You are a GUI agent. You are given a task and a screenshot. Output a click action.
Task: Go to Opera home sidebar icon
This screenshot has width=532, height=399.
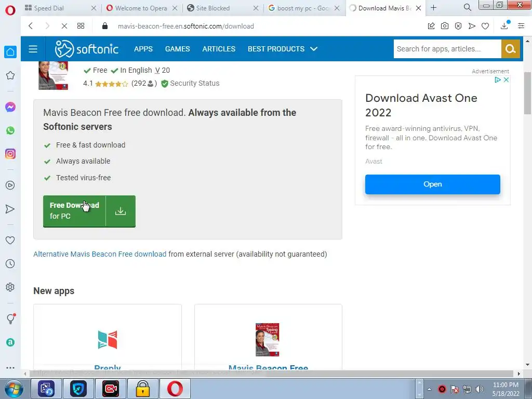click(x=10, y=52)
